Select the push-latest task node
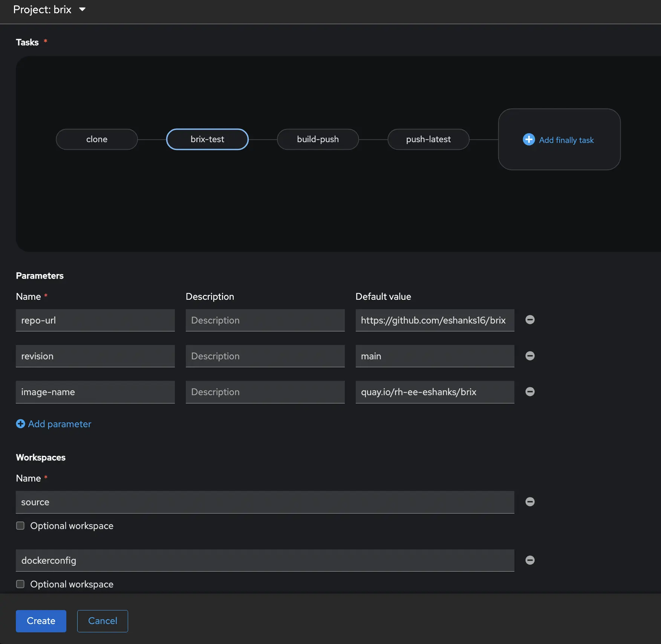661x644 pixels. (x=428, y=139)
